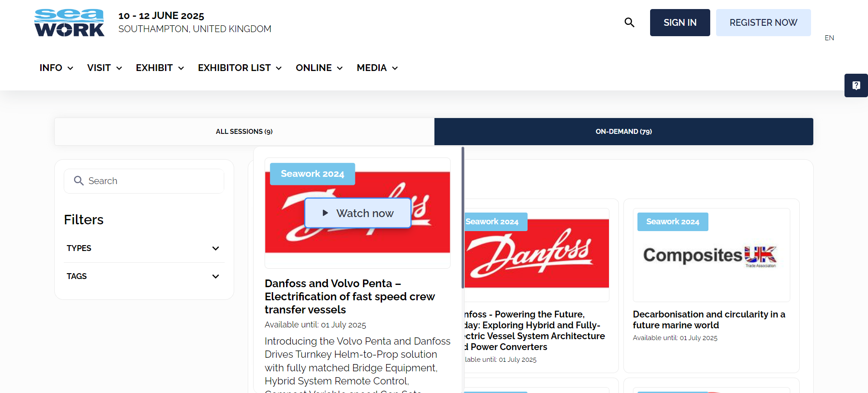The height and width of the screenshot is (393, 868).
Task: Click the popup card's vertical scrollbar
Action: coord(463,218)
